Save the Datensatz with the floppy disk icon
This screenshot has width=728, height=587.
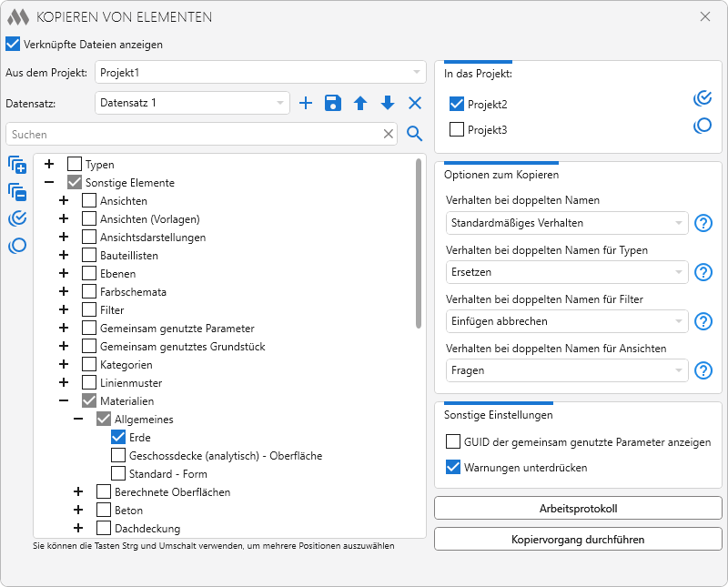tap(333, 104)
